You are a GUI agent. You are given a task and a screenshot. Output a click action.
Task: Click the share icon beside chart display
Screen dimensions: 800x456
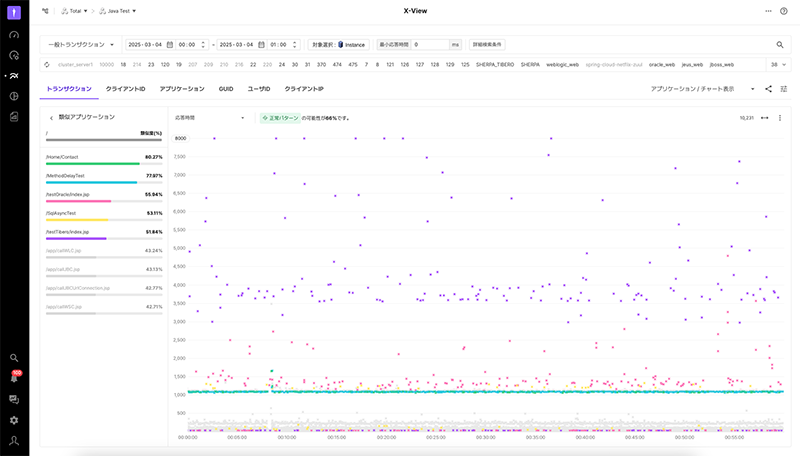pyautogui.click(x=768, y=89)
